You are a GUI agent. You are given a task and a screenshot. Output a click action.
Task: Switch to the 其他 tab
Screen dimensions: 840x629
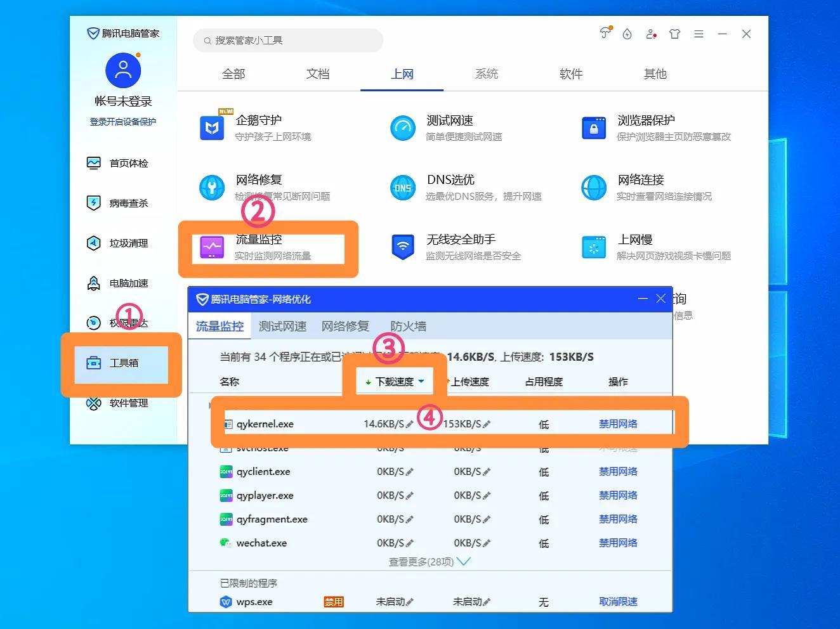(655, 74)
